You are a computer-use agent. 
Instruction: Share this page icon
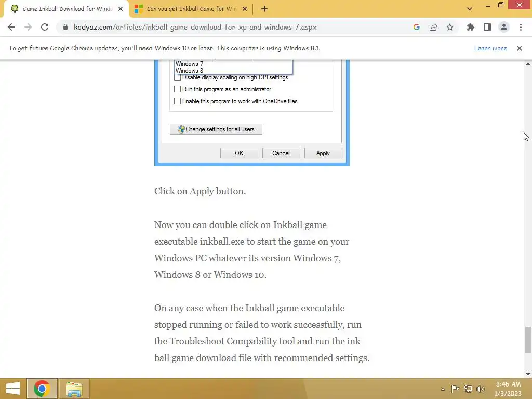433,27
